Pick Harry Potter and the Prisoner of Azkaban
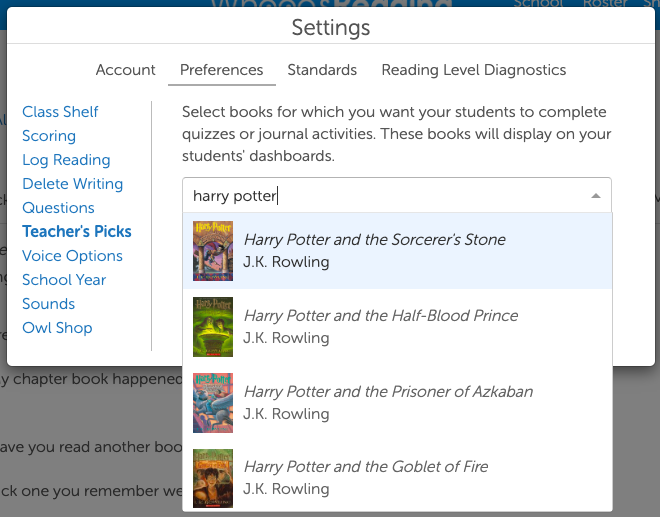This screenshot has height=517, width=660. pyautogui.click(x=388, y=391)
